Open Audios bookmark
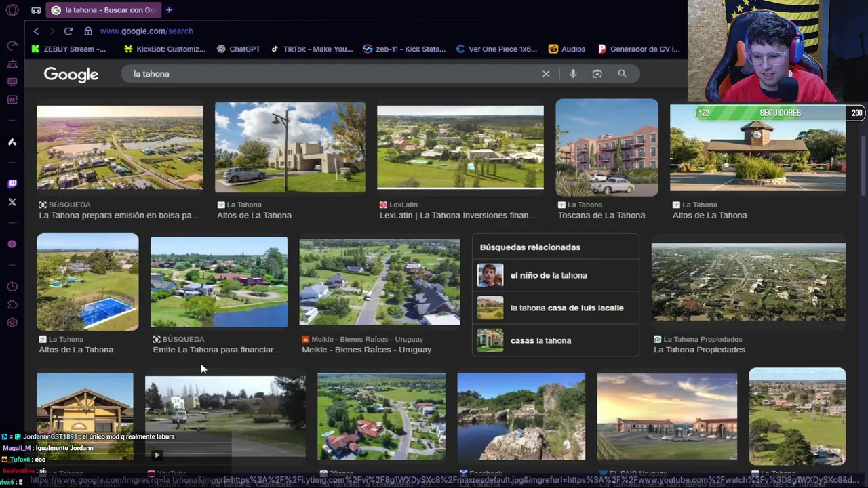Image resolution: width=868 pixels, height=488 pixels. pyautogui.click(x=567, y=49)
